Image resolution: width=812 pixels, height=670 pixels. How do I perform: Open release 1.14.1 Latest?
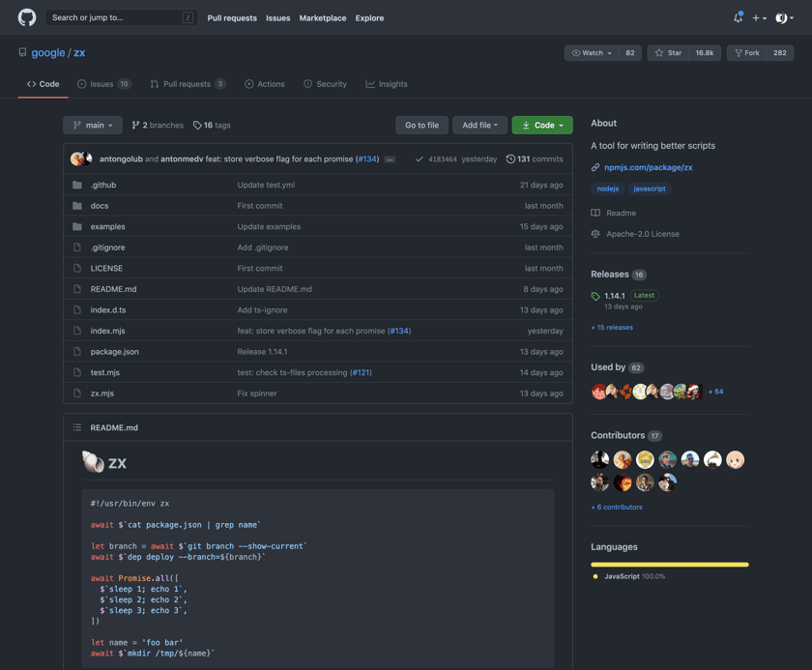625,296
